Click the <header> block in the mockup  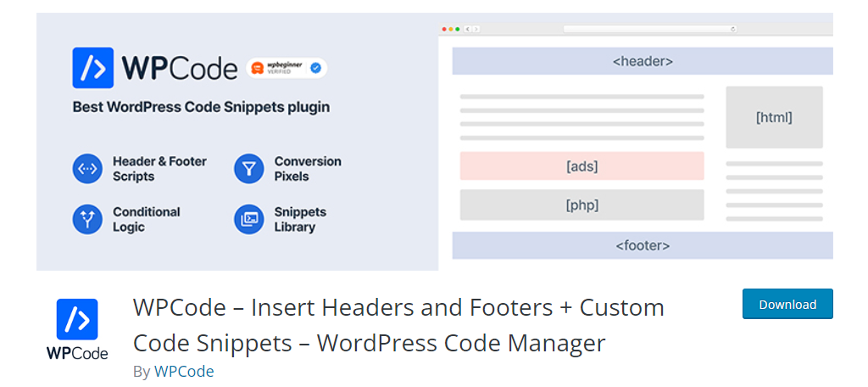point(643,61)
